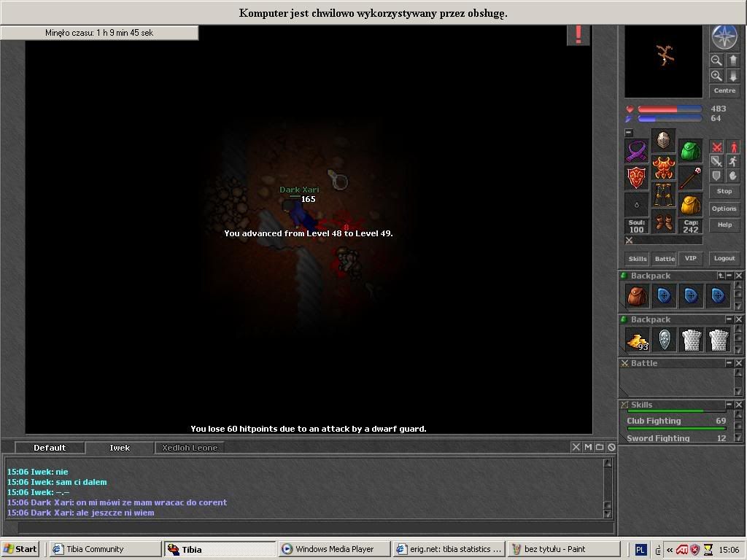Open the green backpack slot
The height and width of the screenshot is (560, 747).
coord(690,152)
